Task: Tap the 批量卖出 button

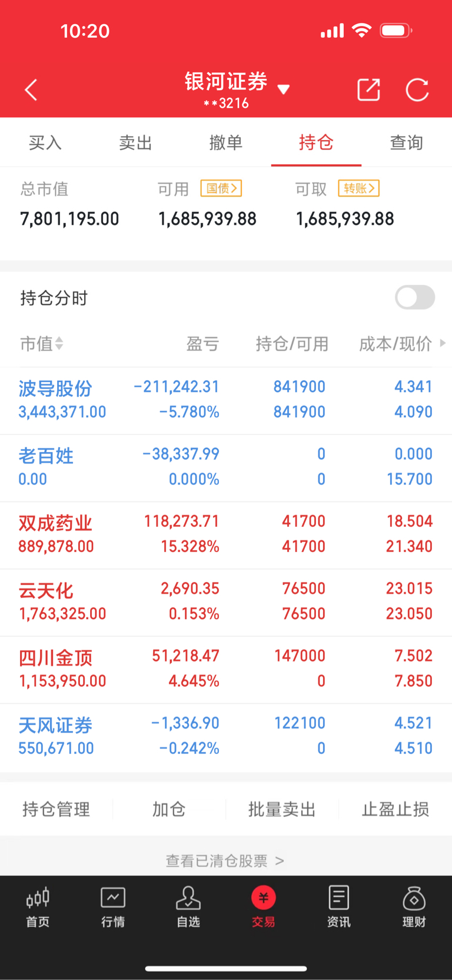Action: (282, 809)
